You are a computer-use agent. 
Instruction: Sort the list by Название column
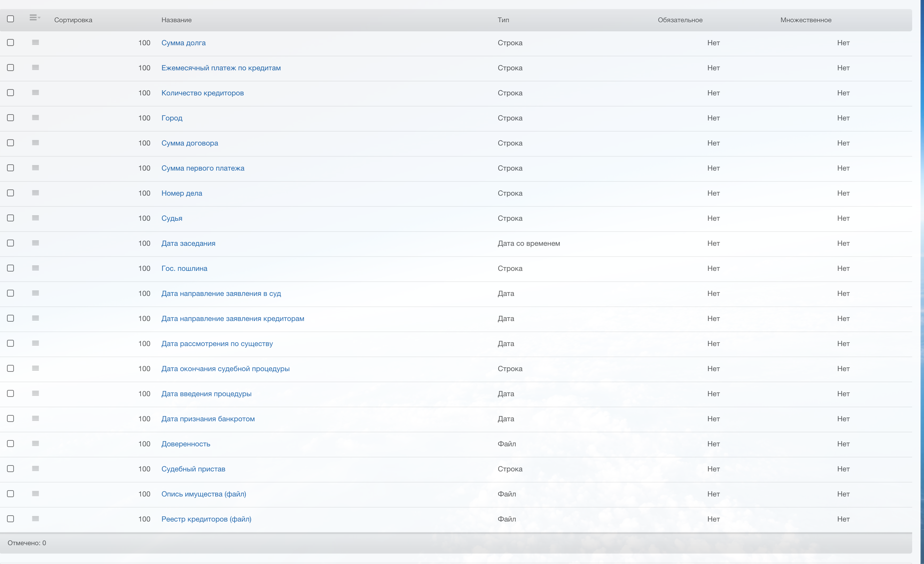click(176, 20)
